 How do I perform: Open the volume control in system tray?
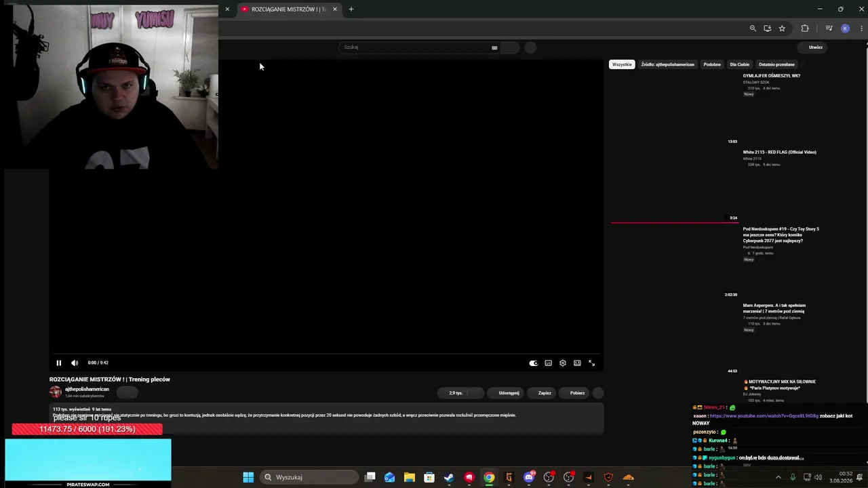[818, 477]
